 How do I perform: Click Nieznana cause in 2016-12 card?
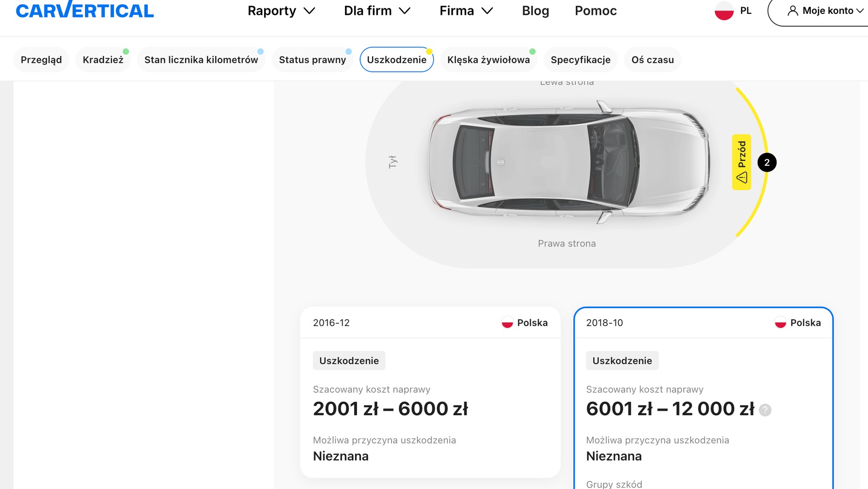tap(341, 456)
